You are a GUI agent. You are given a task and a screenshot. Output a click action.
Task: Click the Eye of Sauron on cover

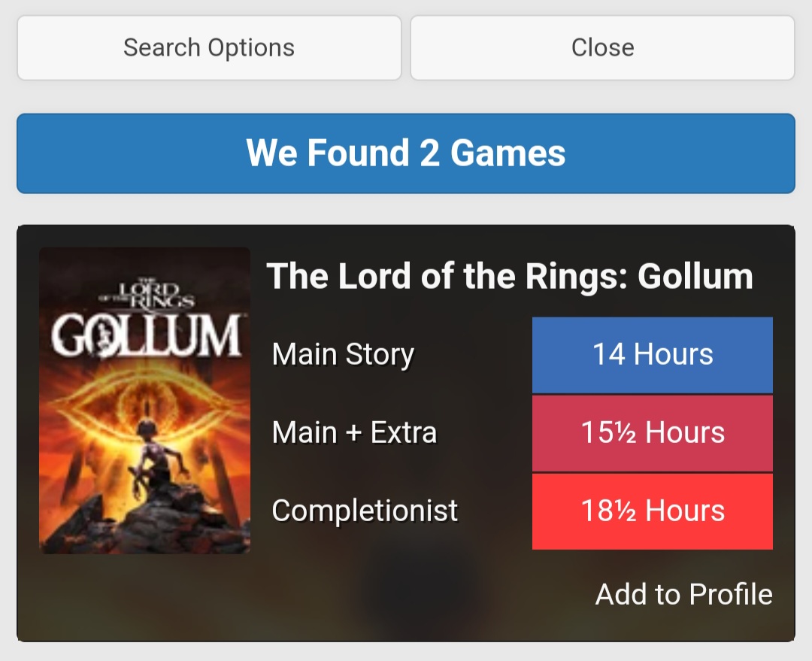[144, 400]
